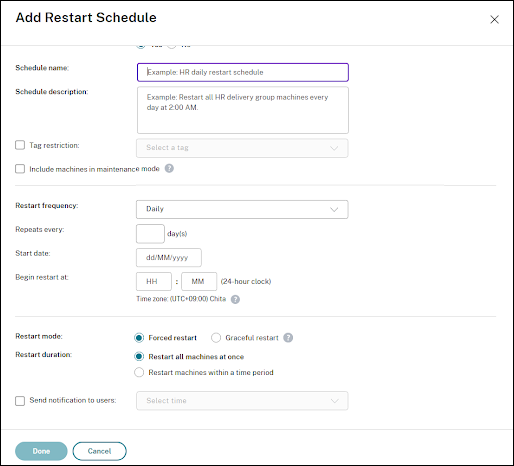Expand the Restart frequency Daily dropdown
Screen dimensions: 514x466
(242, 209)
